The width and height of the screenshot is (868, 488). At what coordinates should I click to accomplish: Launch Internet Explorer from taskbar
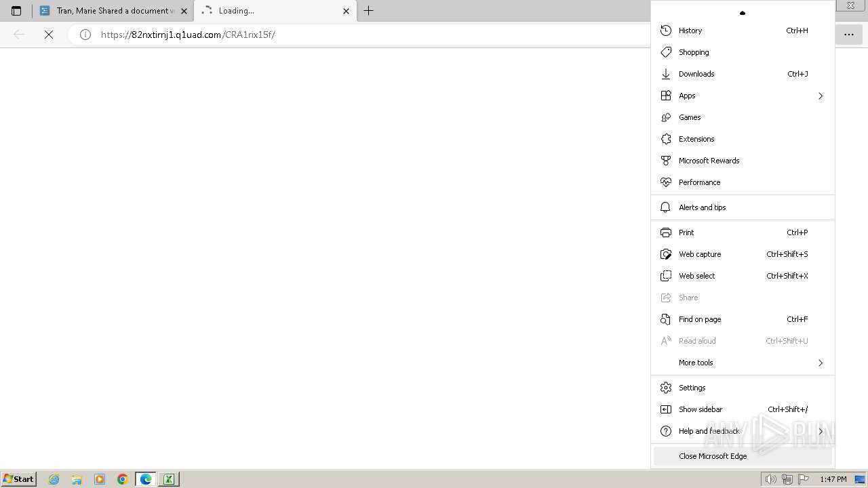click(54, 479)
